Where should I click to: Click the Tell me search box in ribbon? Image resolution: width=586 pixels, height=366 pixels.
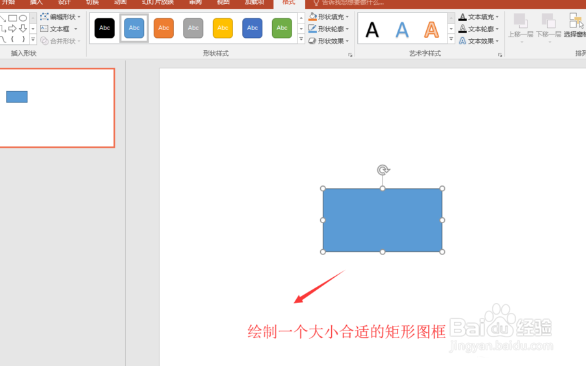(x=350, y=3)
